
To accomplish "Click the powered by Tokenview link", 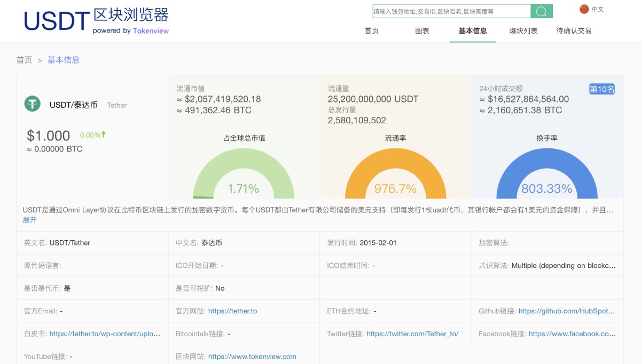I will (131, 31).
